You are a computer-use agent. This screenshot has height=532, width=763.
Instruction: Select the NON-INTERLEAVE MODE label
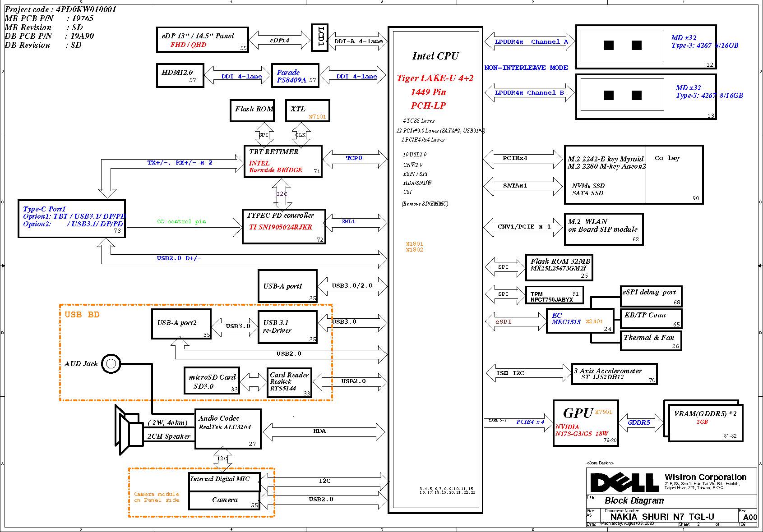coord(526,68)
